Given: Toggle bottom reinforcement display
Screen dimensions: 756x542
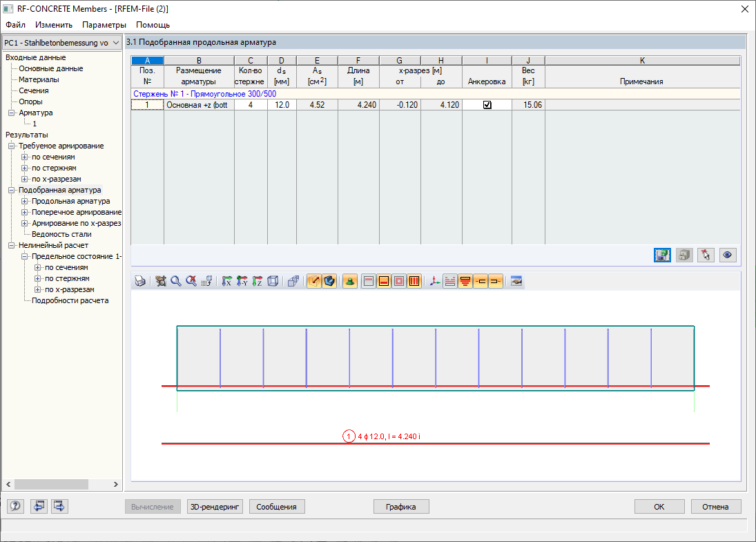Looking at the screenshot, I should pyautogui.click(x=385, y=281).
